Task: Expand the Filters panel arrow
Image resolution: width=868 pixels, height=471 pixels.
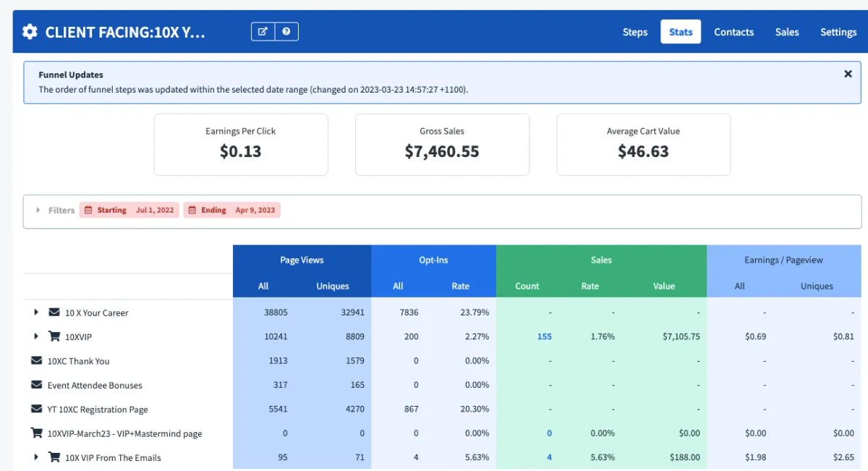Action: 38,210
